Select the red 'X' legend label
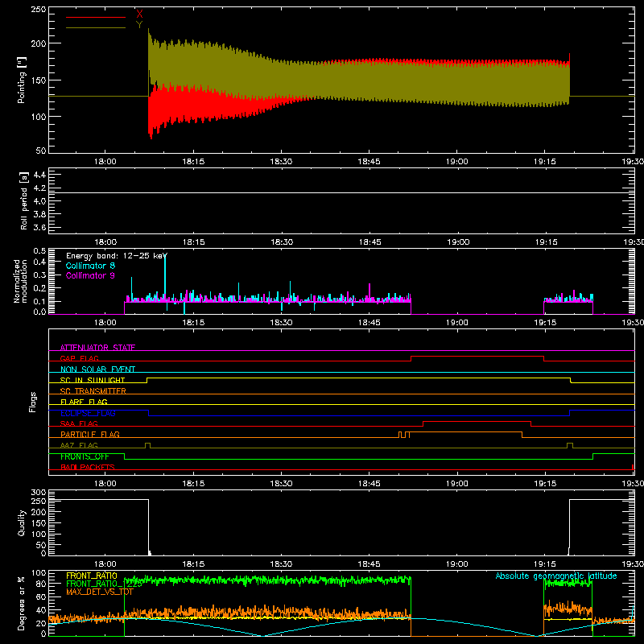The image size is (644, 644). (x=139, y=14)
